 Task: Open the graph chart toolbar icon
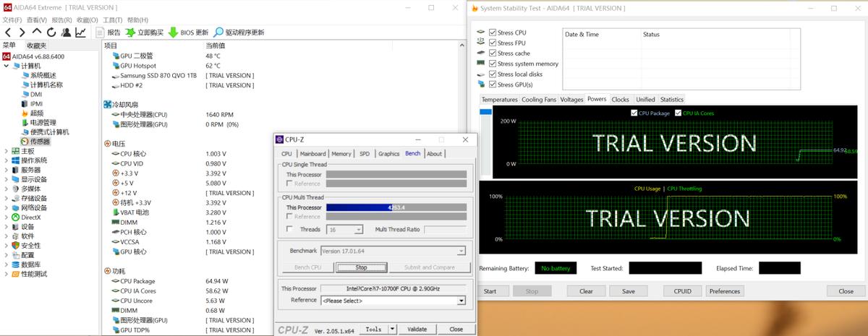click(80, 33)
